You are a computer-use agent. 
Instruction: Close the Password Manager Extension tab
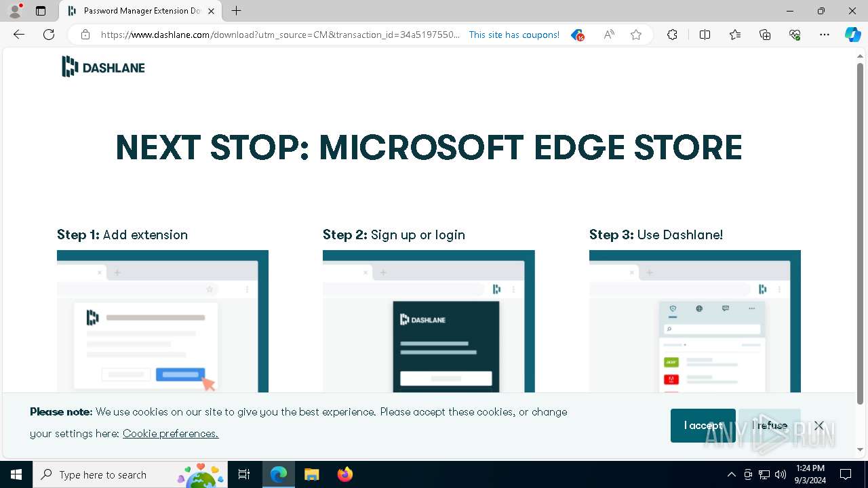tap(211, 11)
